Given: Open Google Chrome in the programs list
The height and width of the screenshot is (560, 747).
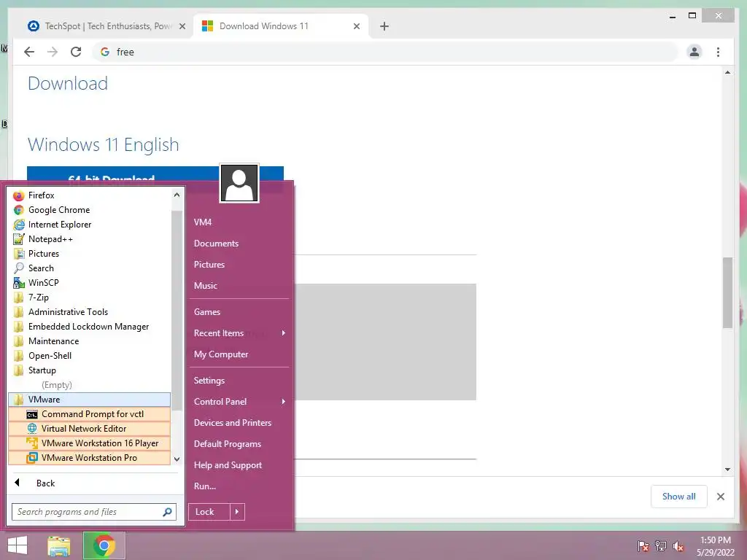Looking at the screenshot, I should click(x=90, y=210).
